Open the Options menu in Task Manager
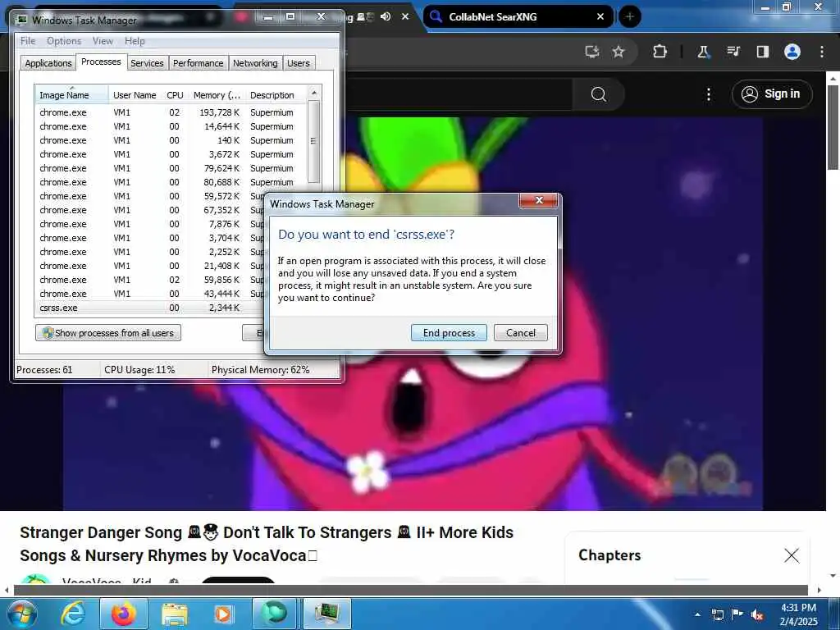 64,41
